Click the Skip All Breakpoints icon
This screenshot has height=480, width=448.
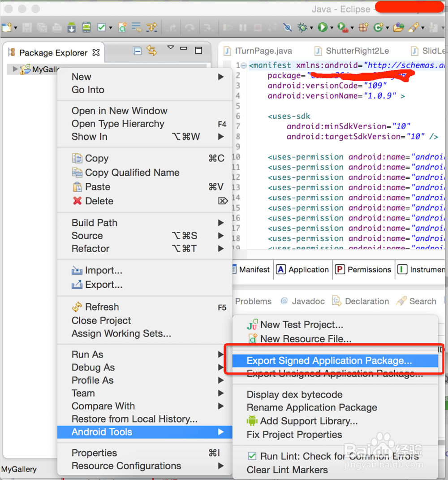click(x=288, y=27)
